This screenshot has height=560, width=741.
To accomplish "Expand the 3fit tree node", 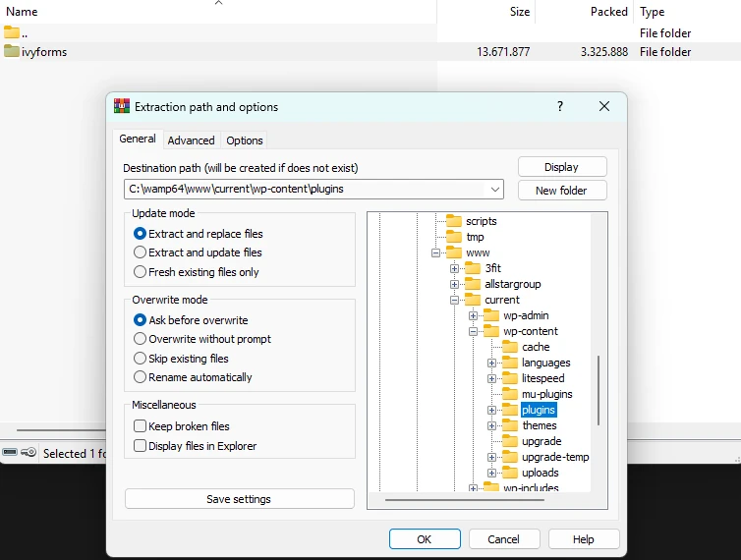I will click(454, 268).
